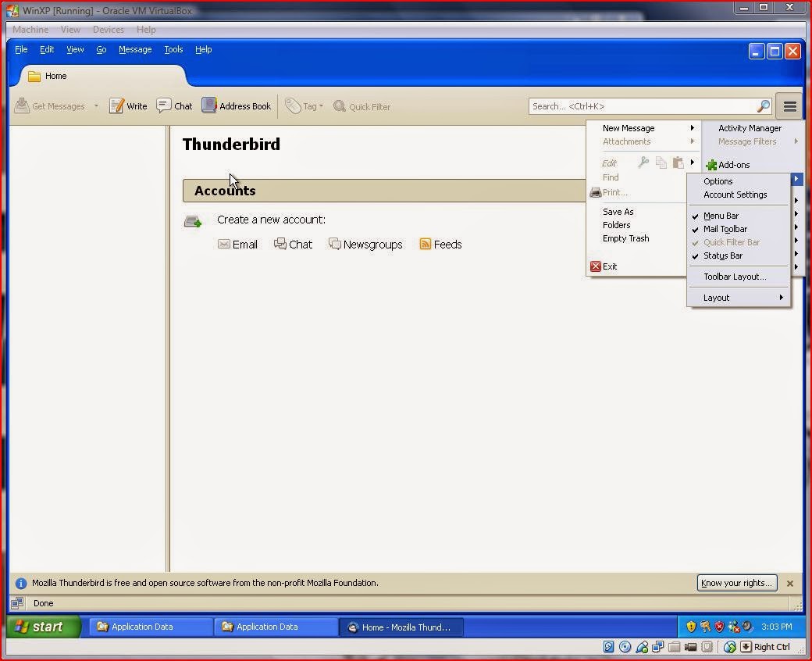The width and height of the screenshot is (812, 661).
Task: Click the red X Exit icon in the menu
Action: (x=596, y=266)
